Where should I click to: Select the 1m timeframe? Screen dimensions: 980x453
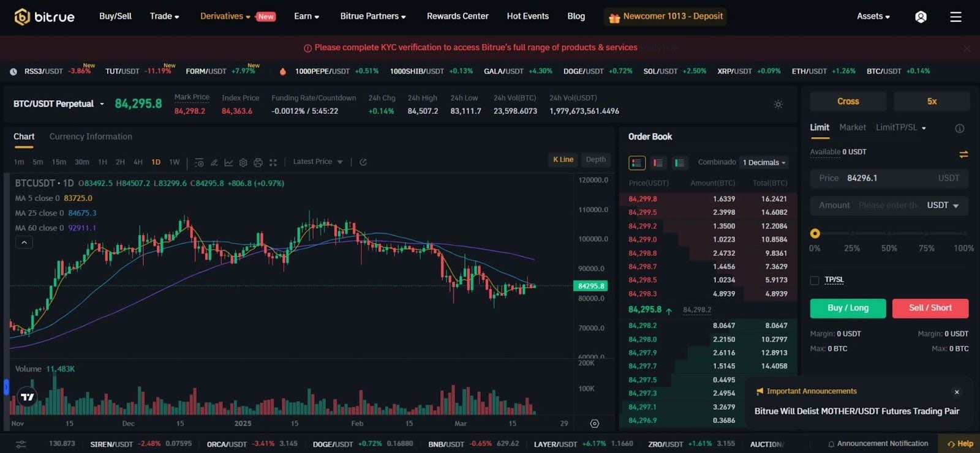[19, 162]
